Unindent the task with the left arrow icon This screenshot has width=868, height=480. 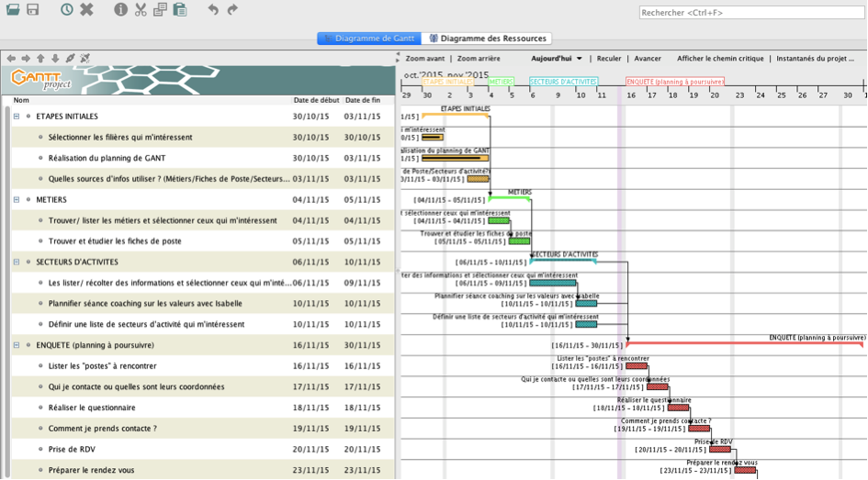point(11,58)
